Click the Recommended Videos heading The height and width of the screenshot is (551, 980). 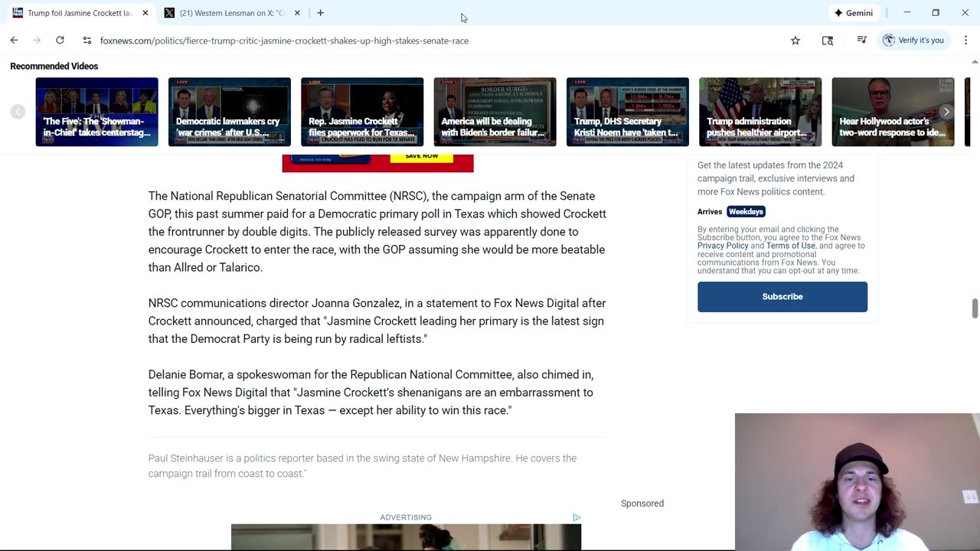[54, 67]
